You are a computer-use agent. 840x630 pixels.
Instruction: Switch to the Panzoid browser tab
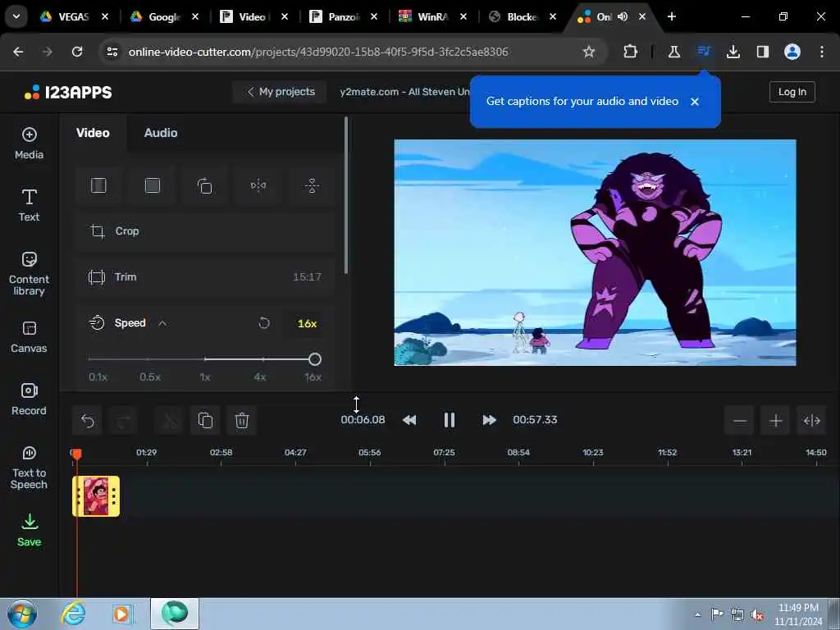[x=343, y=16]
